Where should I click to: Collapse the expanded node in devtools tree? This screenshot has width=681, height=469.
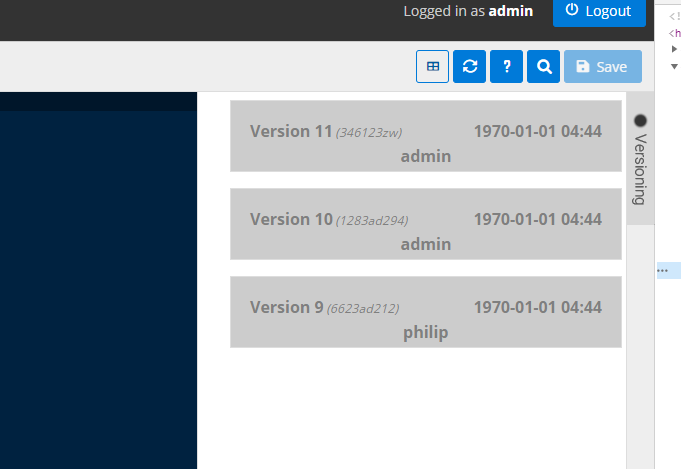coord(674,66)
